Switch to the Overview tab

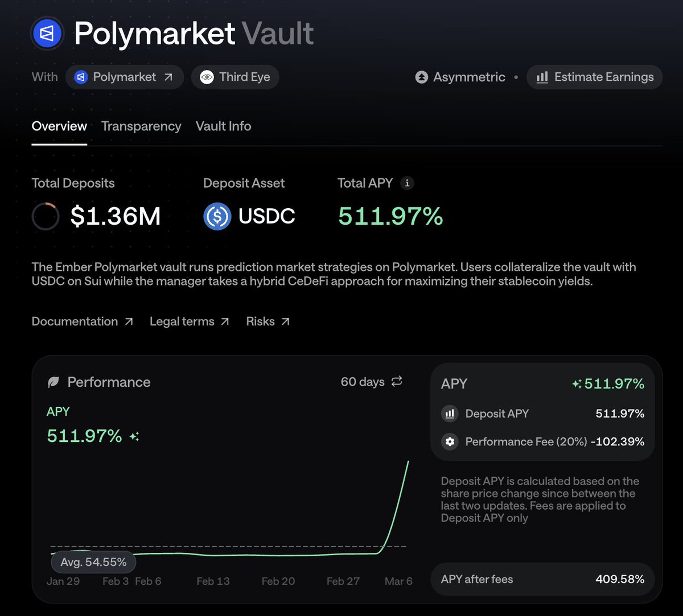point(59,126)
